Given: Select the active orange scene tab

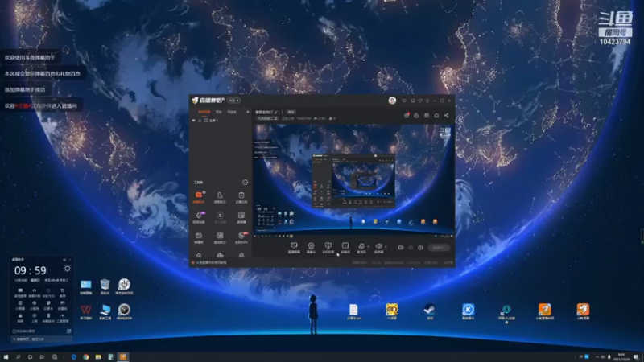Looking at the screenshot, I should pyautogui.click(x=204, y=112).
